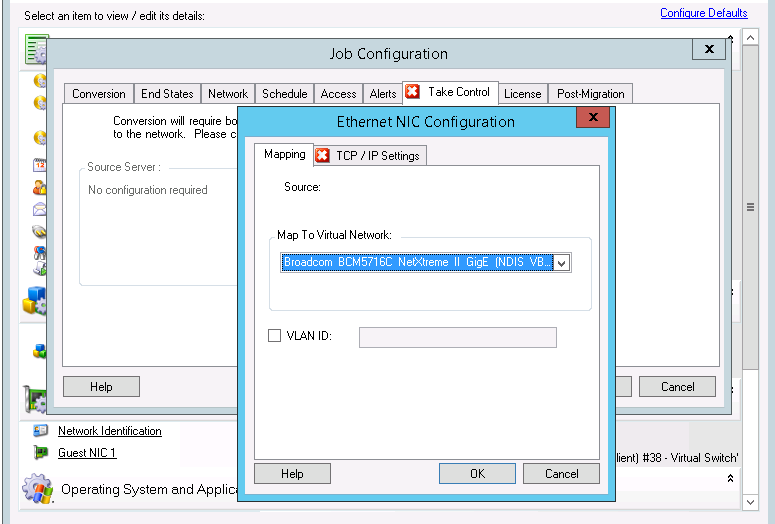Open the TCP / IP Settings tab
Image resolution: width=775 pixels, height=524 pixels.
(370, 156)
